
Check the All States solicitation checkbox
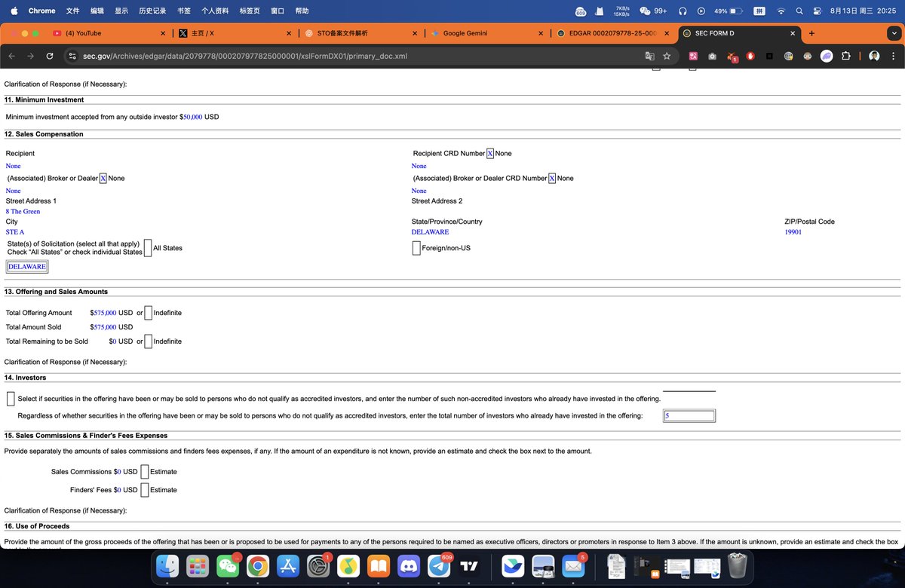click(x=148, y=248)
